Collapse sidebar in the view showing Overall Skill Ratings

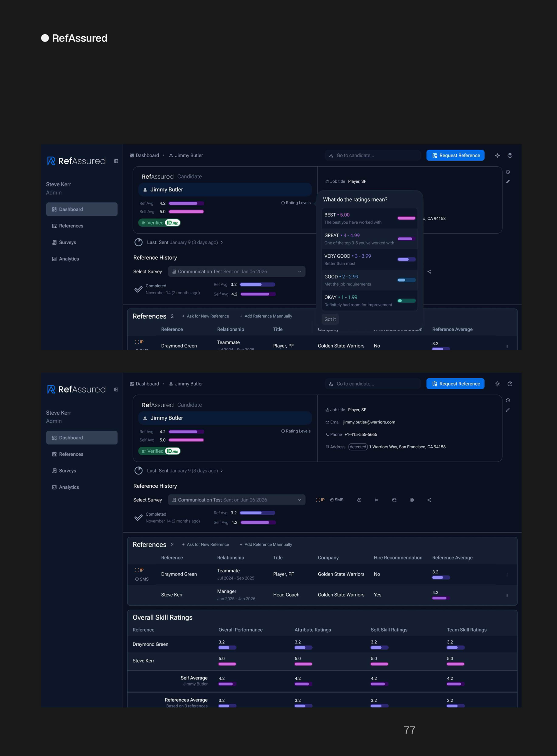[x=116, y=390]
